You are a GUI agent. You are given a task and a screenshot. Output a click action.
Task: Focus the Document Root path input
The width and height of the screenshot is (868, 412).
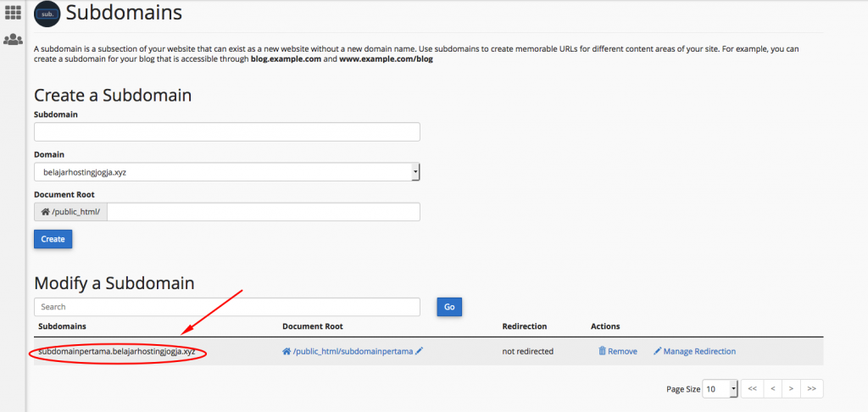[264, 212]
